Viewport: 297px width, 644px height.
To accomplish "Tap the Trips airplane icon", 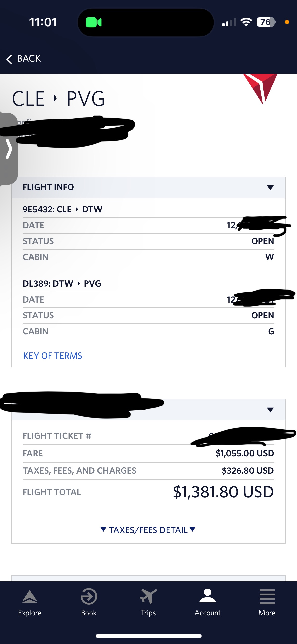I will coord(148,596).
